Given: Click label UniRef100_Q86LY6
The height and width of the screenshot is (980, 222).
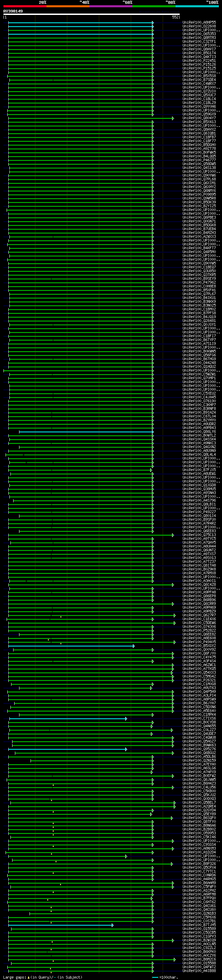Looking at the screenshot, I should pos(199,432).
